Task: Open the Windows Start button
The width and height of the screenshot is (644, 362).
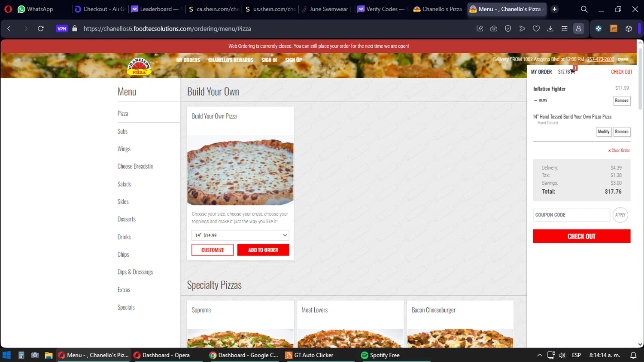Action: pyautogui.click(x=6, y=355)
